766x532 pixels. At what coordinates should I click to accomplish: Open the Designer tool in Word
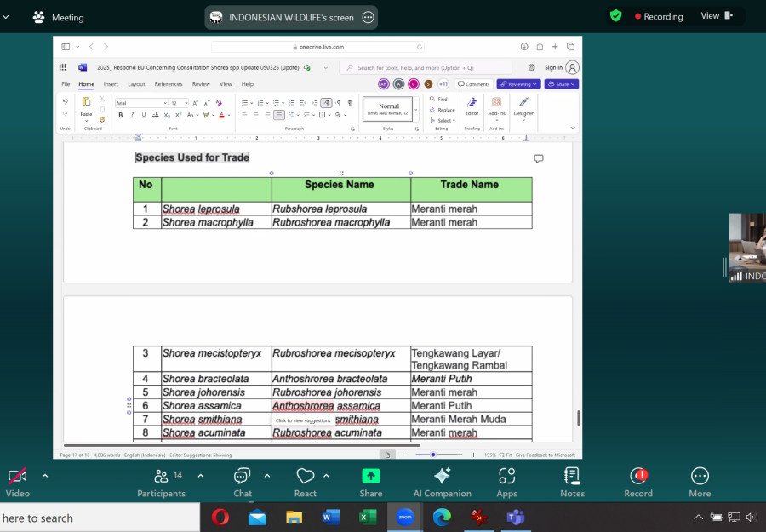(x=523, y=103)
